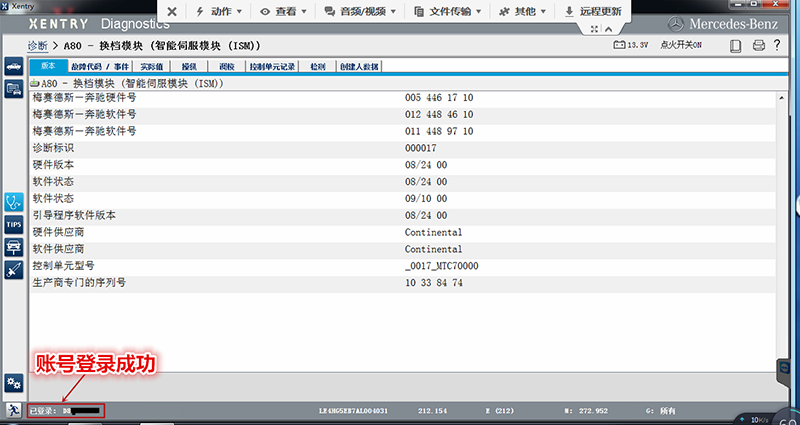This screenshot has height=425, width=800.
Task: Open the 其他 dropdown menu
Action: 522,11
